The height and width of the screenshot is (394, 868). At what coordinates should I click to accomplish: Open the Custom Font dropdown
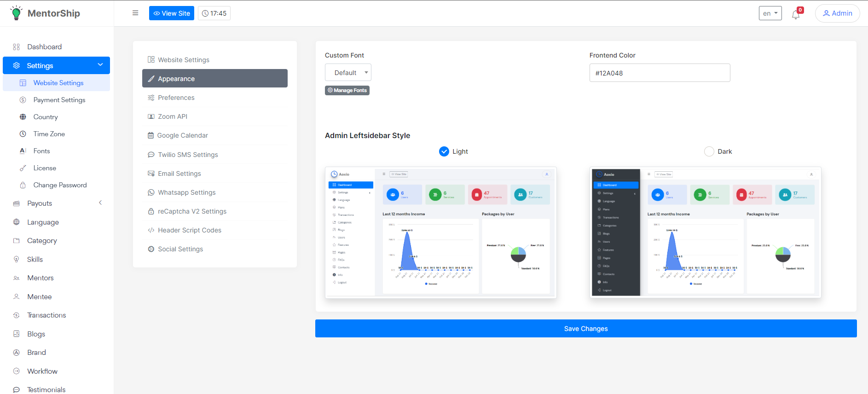click(x=348, y=73)
